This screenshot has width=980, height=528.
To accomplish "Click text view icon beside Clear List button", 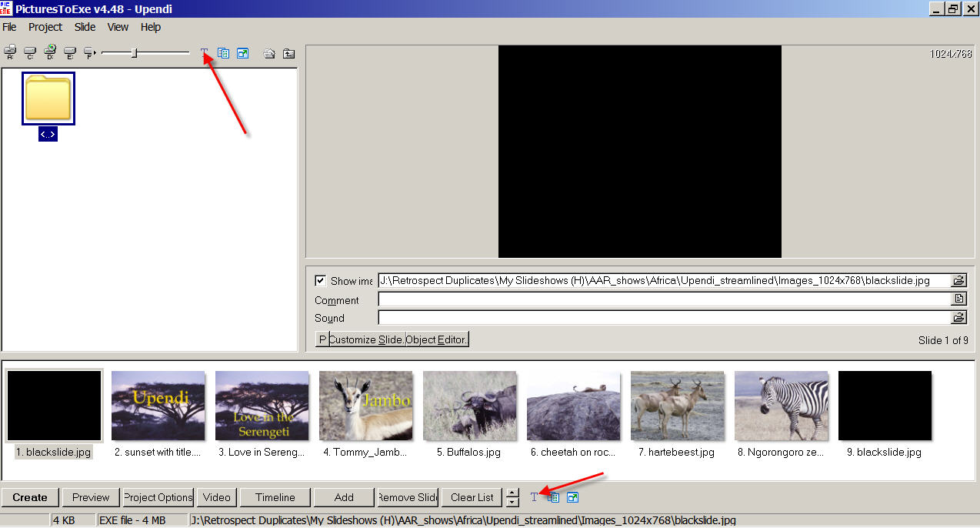I will coord(534,497).
